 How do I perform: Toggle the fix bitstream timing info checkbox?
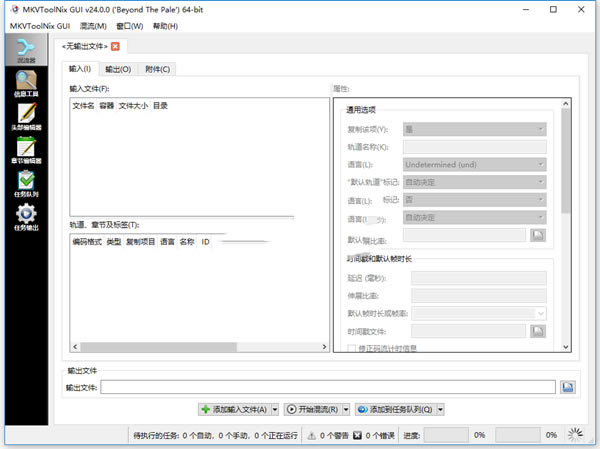pos(351,348)
